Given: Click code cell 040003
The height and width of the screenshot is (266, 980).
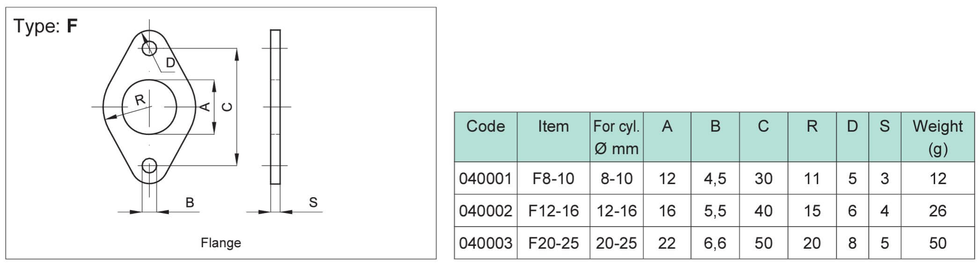Looking at the screenshot, I should [486, 243].
